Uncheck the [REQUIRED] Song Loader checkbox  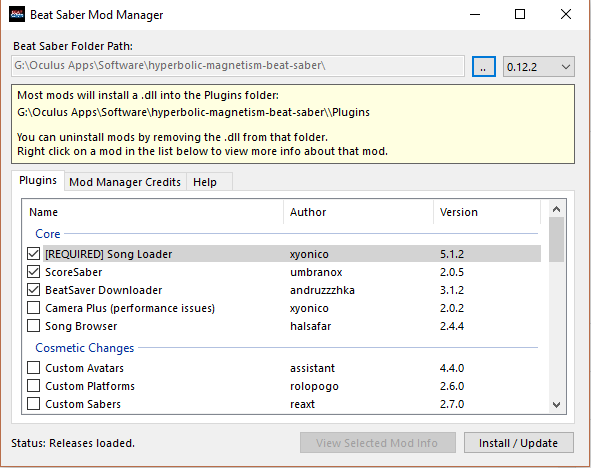[34, 254]
